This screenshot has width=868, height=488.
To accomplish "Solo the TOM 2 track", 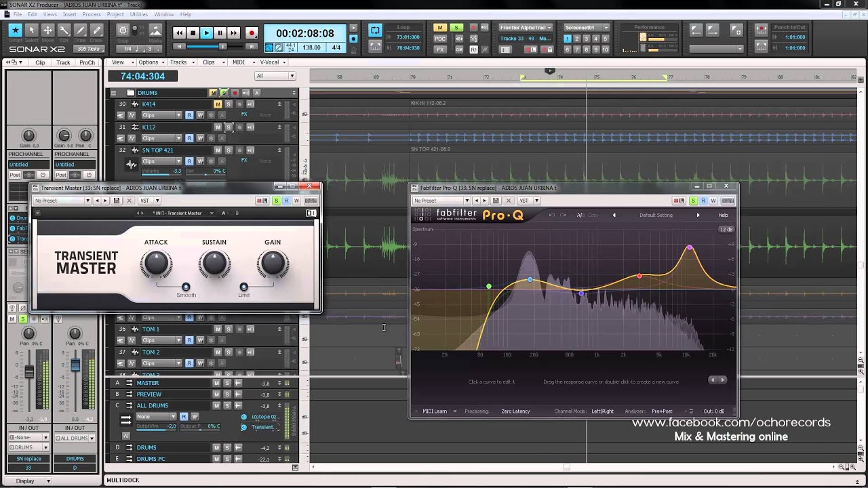I will point(229,352).
